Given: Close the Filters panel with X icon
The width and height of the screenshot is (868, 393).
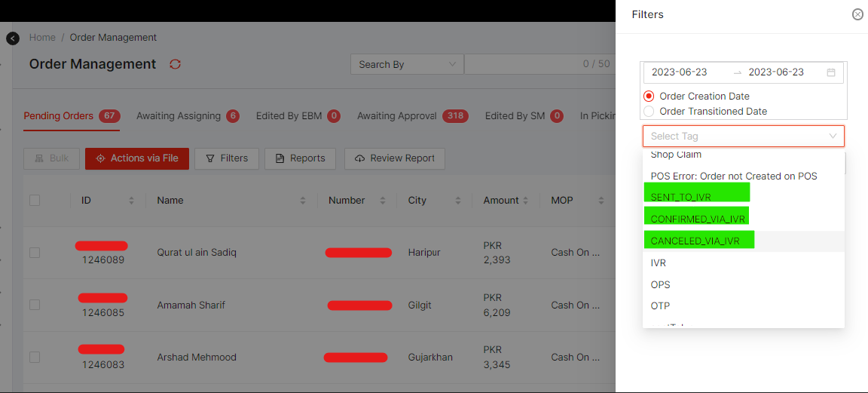Looking at the screenshot, I should 857,14.
